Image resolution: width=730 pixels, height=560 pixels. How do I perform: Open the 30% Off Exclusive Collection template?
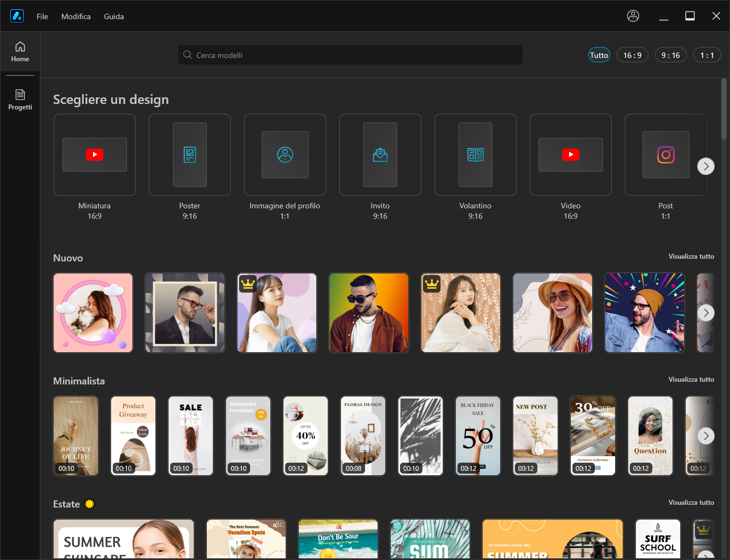point(593,436)
